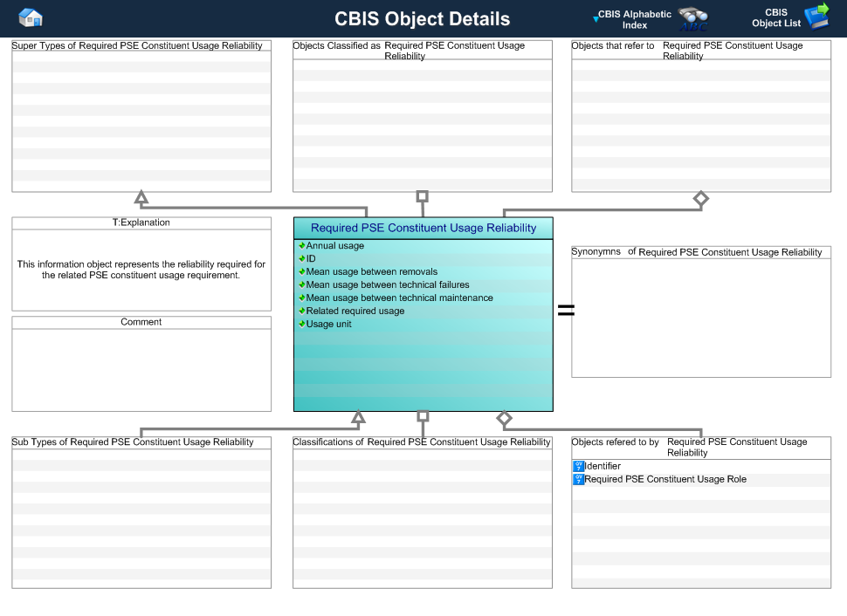Select the ID attribute text
This screenshot has height=616, width=847.
click(311, 258)
